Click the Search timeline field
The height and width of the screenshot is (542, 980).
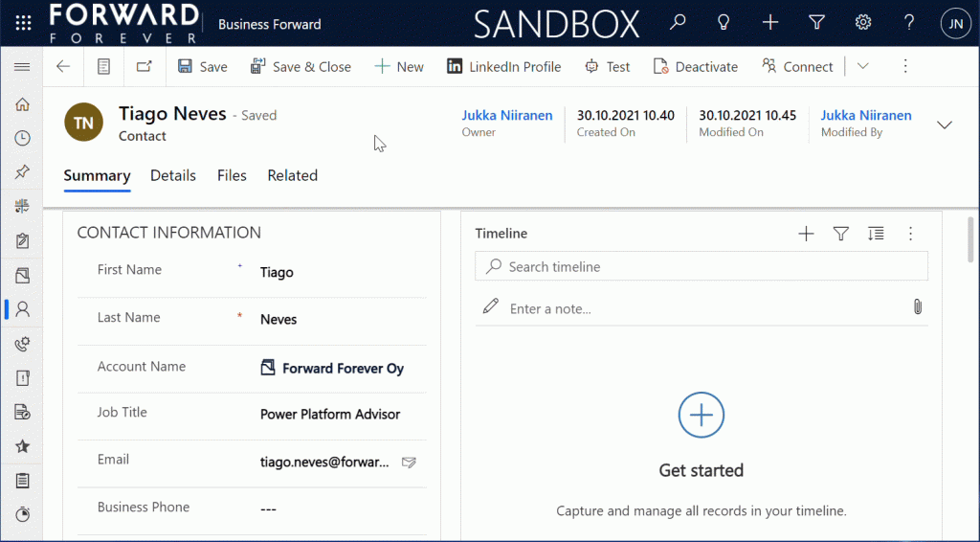(x=702, y=266)
